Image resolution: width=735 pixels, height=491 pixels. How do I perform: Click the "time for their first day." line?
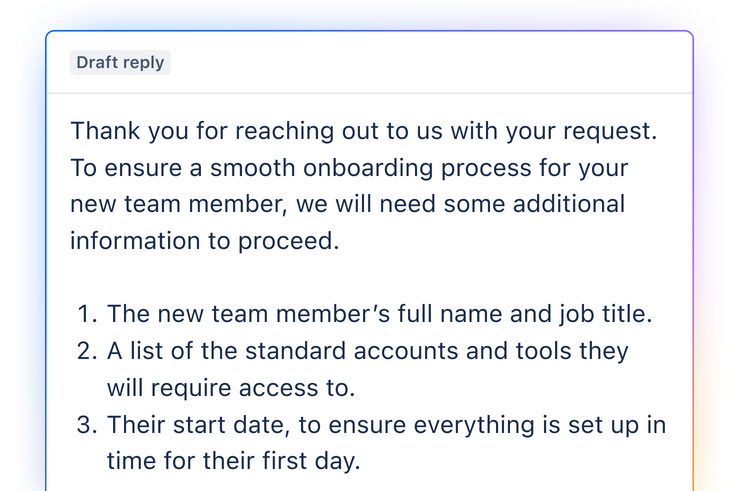(233, 461)
